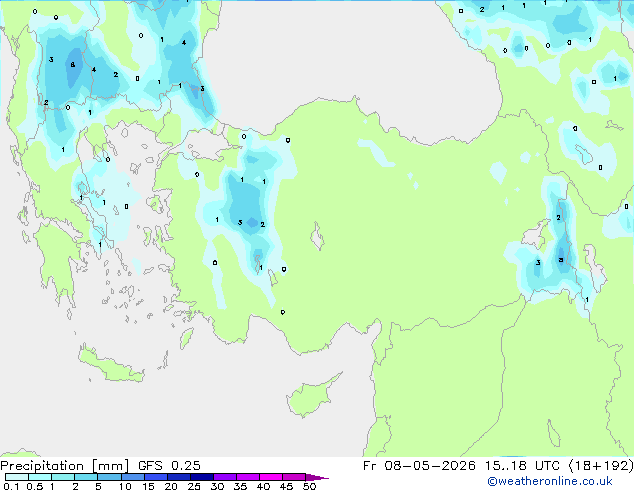Open the weatheronline.co.uk copyright link
Image resolution: width=634 pixels, height=490 pixels.
click(x=550, y=481)
